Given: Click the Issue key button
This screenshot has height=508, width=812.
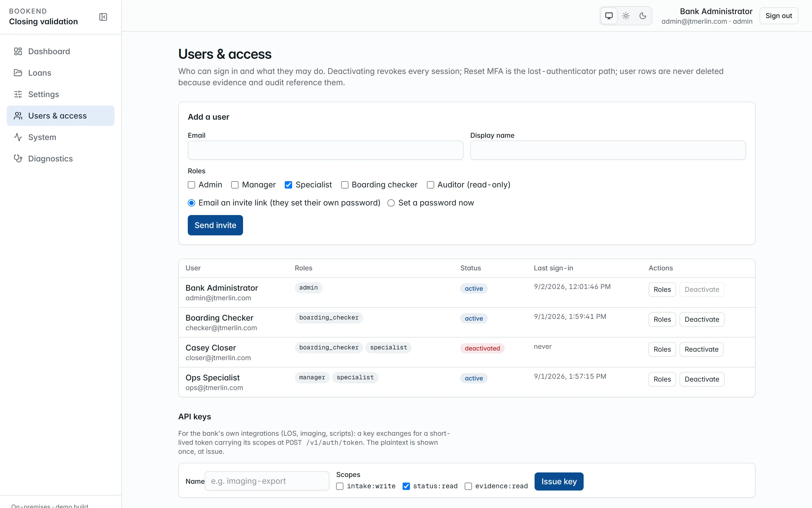Looking at the screenshot, I should (559, 481).
